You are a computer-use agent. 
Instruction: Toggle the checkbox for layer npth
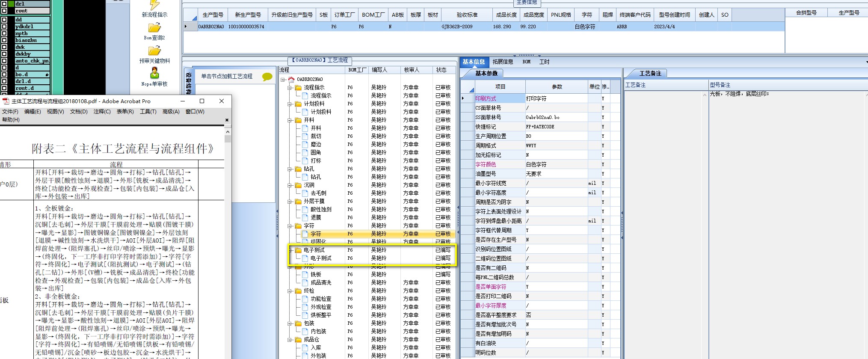tap(4, 33)
